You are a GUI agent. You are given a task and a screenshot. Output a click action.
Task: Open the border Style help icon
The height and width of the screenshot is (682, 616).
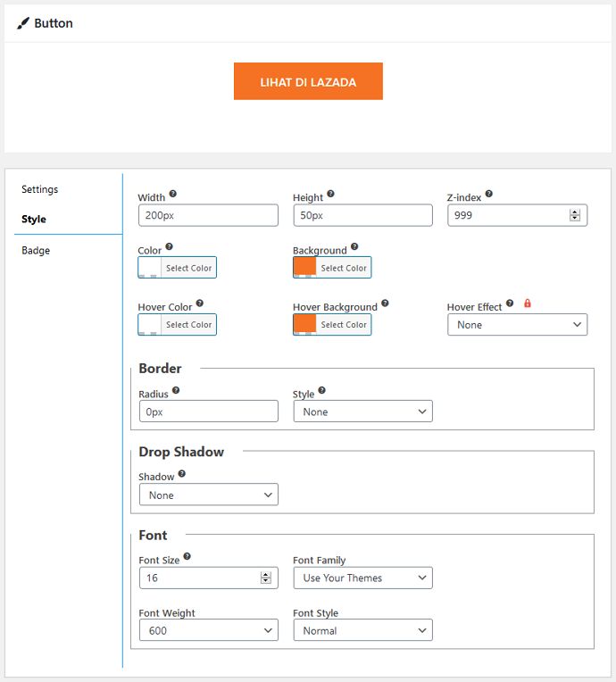tap(322, 390)
